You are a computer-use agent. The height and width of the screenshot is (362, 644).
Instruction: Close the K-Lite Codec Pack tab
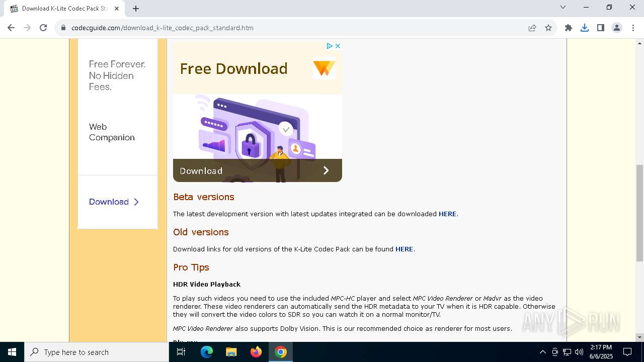[117, 9]
